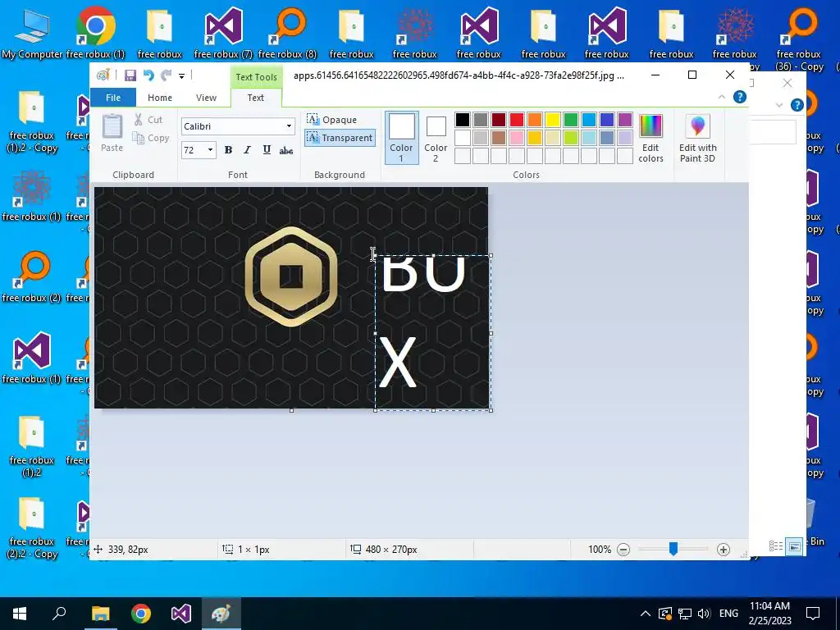The image size is (840, 630).
Task: Open the Customize Quick Access Toolbar dropdown
Action: click(181, 76)
